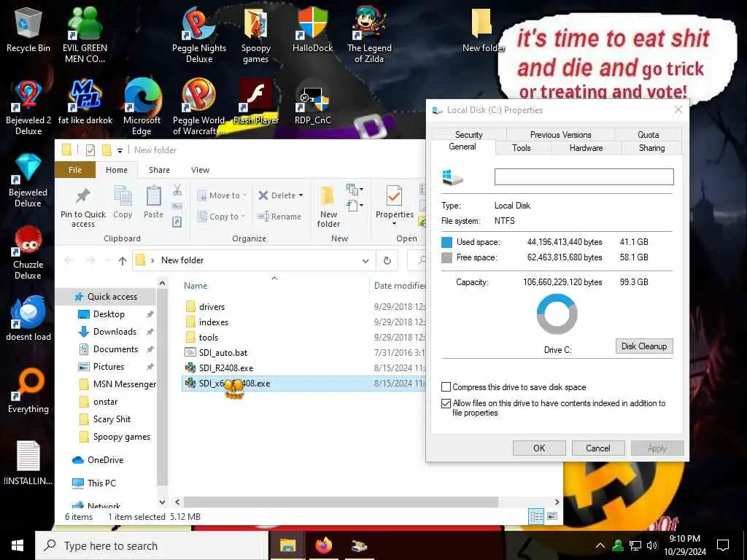Image resolution: width=747 pixels, height=560 pixels.
Task: Click the Properties ribbon icon
Action: pos(395,202)
